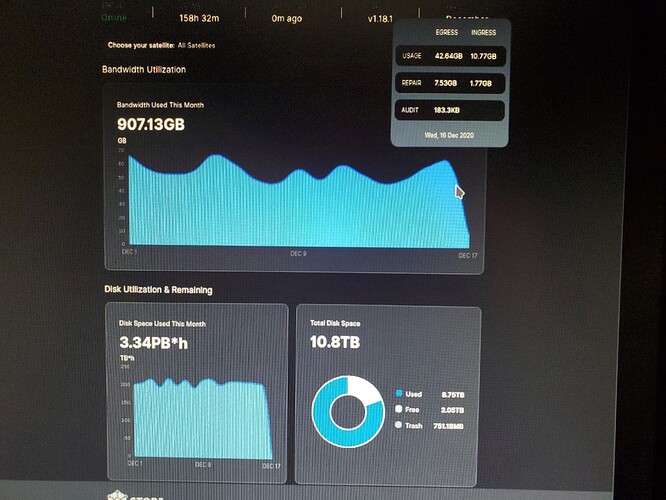Click the Online status indicator

click(x=114, y=18)
